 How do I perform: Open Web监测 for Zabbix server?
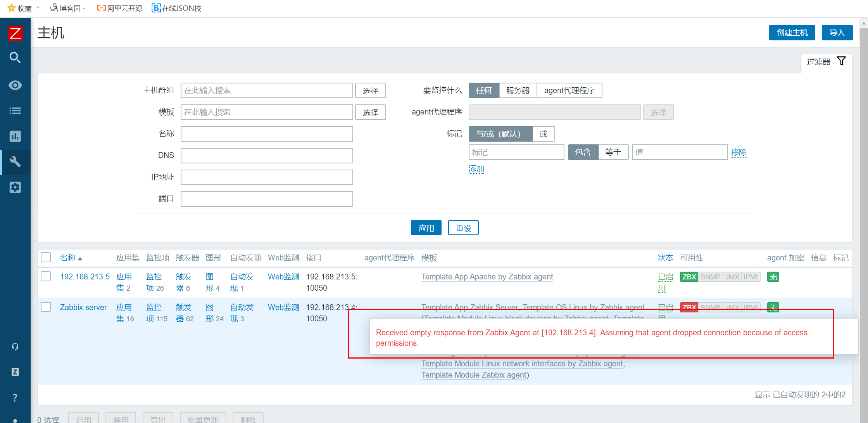pos(284,307)
